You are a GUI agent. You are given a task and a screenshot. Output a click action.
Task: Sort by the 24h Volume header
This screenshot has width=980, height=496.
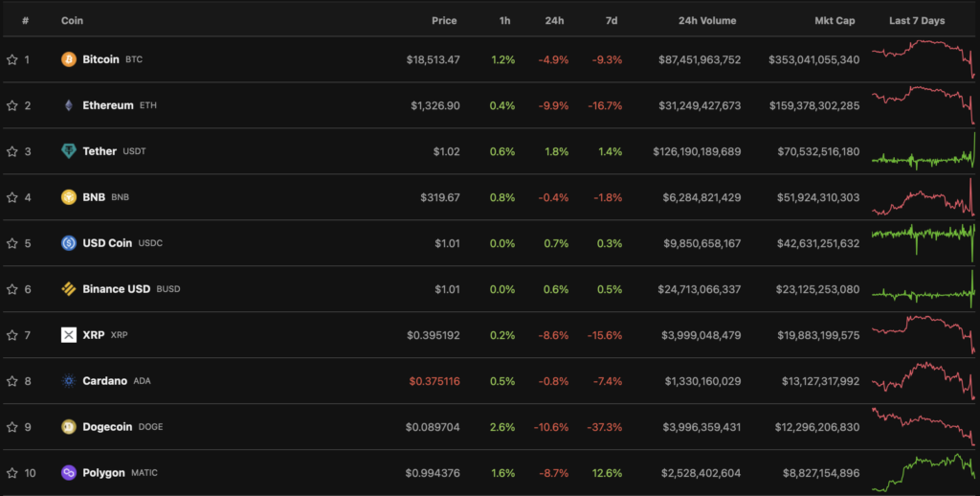(x=707, y=20)
